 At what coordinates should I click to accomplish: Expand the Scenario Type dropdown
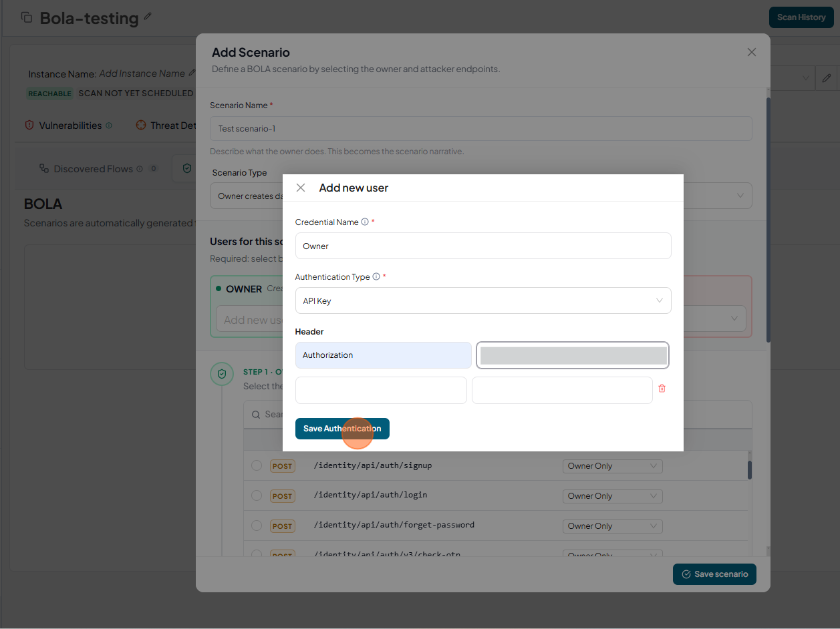coord(739,196)
